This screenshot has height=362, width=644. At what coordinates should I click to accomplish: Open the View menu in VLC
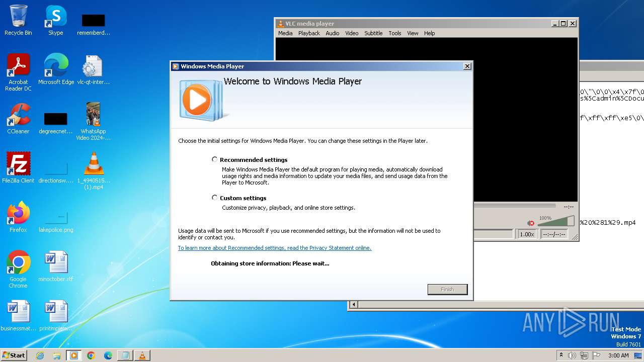413,33
